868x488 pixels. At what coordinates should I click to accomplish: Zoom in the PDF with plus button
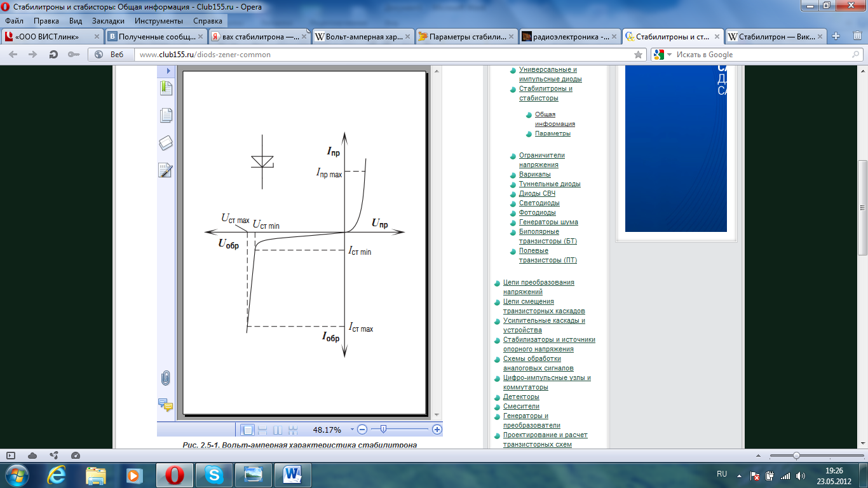pyautogui.click(x=437, y=430)
